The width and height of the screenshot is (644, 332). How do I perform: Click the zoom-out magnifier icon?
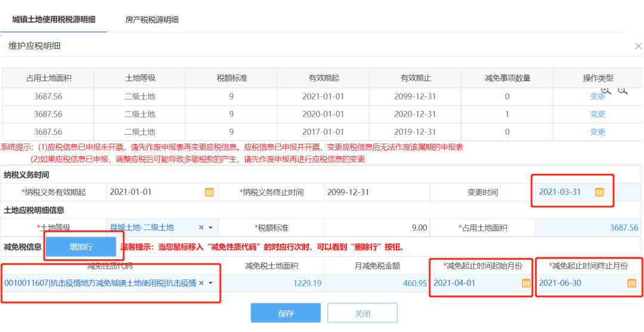[x=623, y=90]
